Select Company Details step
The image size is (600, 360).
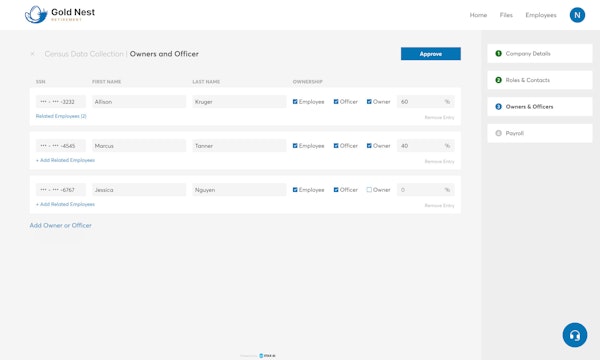pos(540,54)
